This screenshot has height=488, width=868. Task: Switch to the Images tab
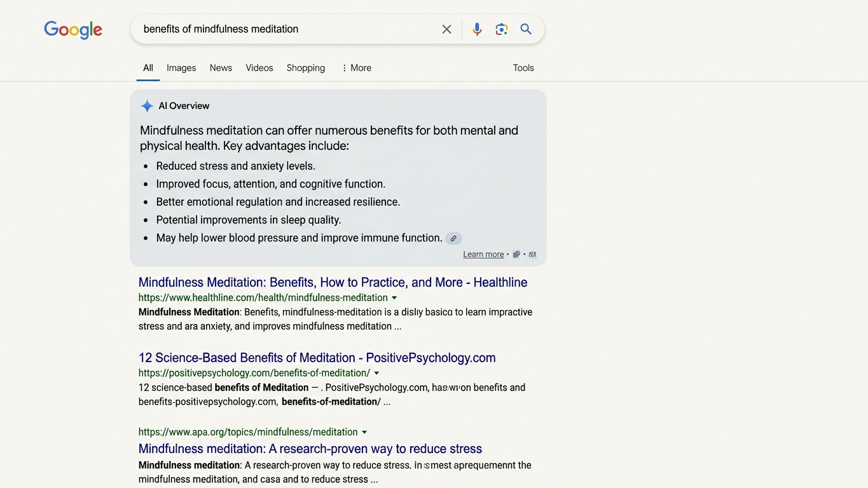(x=181, y=68)
